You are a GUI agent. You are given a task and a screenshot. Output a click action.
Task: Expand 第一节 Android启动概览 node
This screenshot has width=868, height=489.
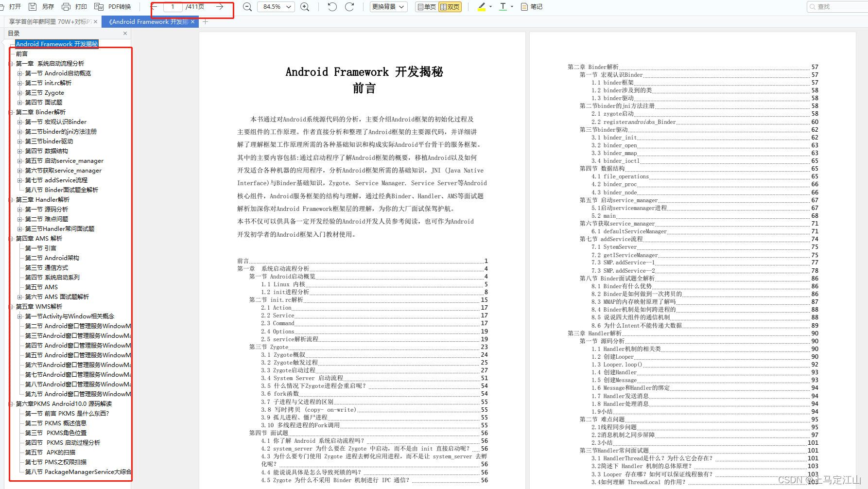(x=20, y=73)
